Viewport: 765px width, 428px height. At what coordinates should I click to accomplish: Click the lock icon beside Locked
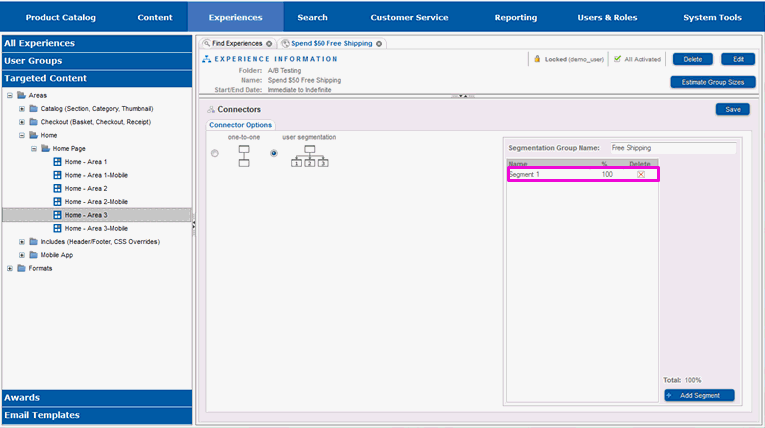(x=537, y=59)
